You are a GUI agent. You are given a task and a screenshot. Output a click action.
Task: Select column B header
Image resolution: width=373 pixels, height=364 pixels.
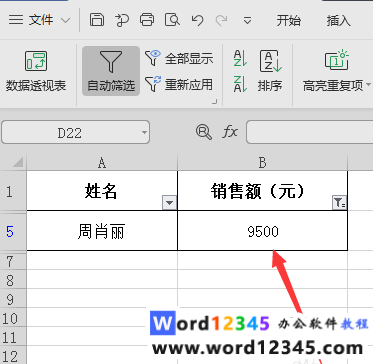point(263,163)
